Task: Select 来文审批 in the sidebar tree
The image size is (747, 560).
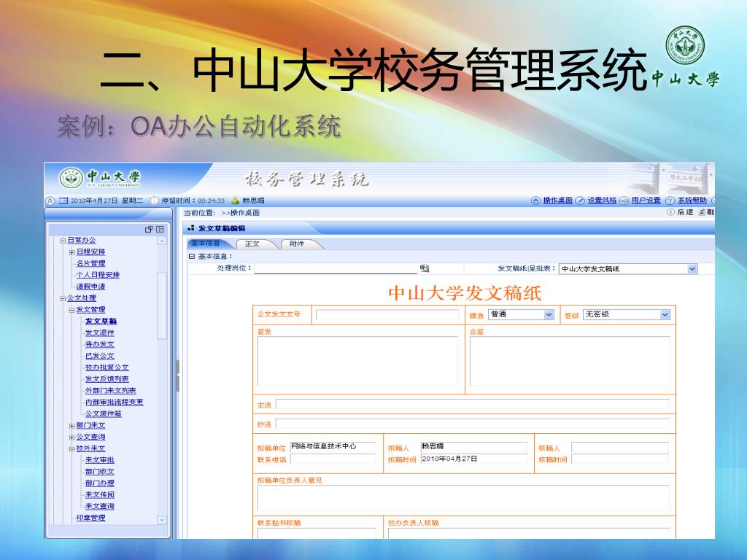Action: tap(99, 461)
